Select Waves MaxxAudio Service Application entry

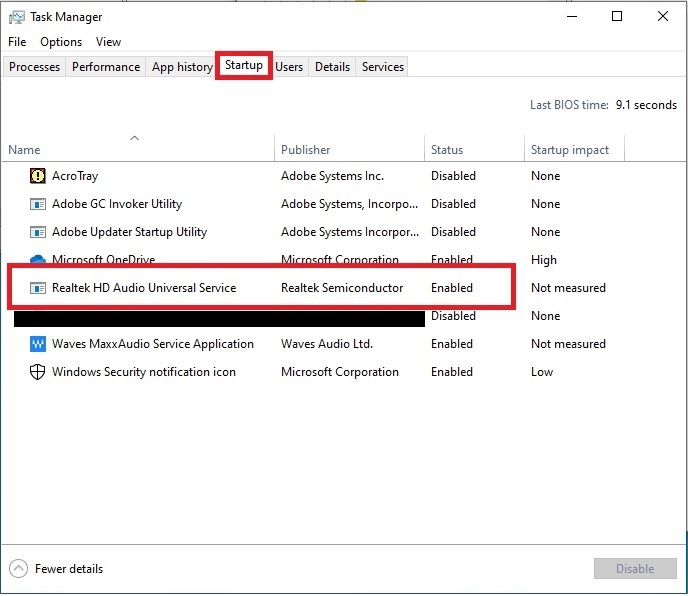153,344
